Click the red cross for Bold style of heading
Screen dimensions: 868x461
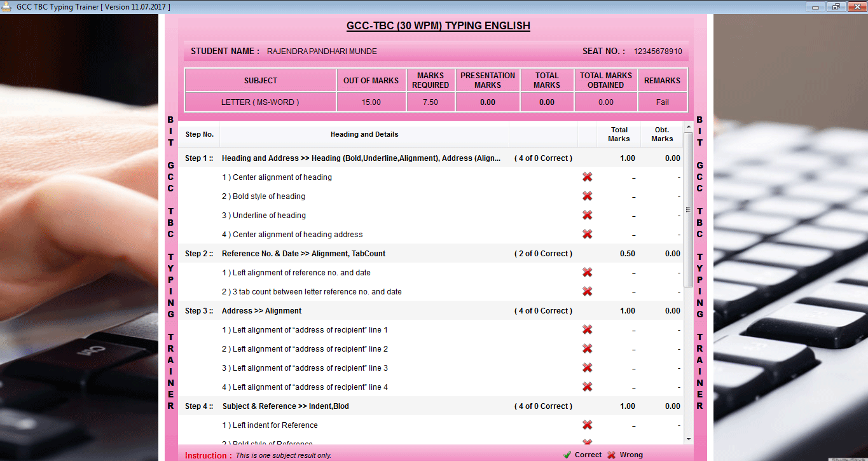(587, 196)
